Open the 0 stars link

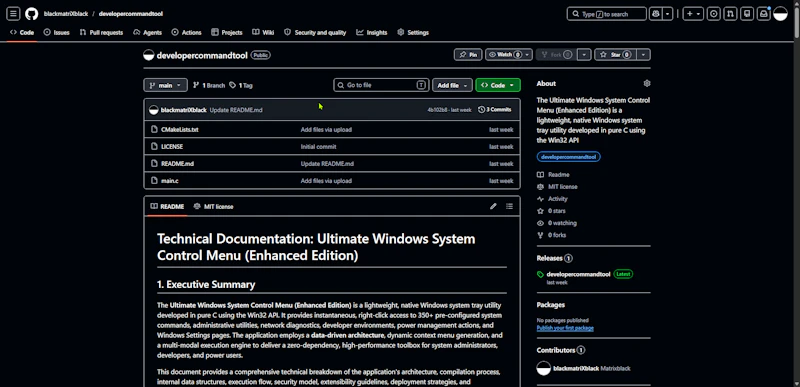tap(551, 211)
